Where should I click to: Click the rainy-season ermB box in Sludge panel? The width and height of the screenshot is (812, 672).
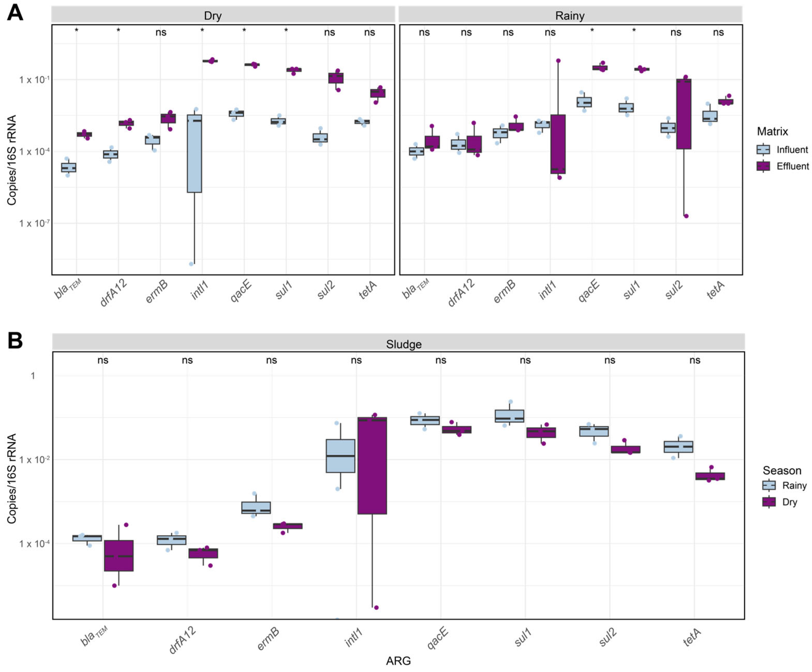256,508
